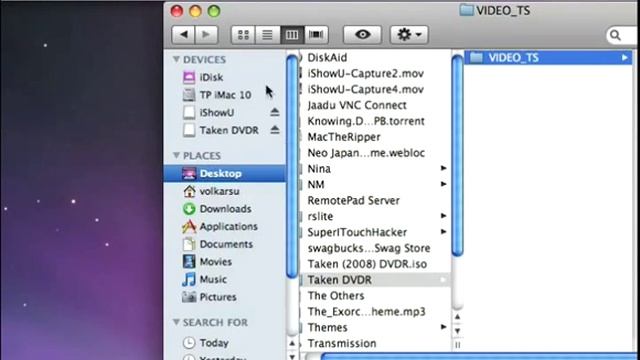Select Desktop in the sidebar
The image size is (640, 360).
click(224, 173)
